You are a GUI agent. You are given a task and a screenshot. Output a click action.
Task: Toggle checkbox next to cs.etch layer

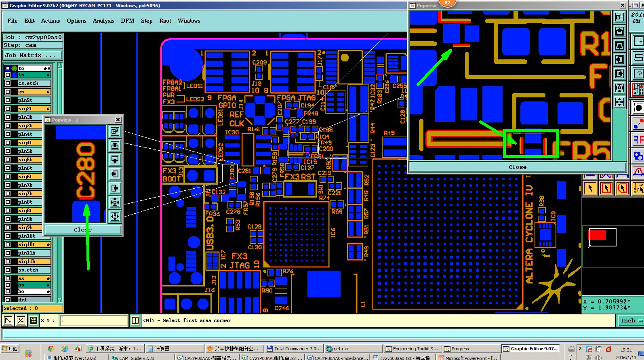point(7,83)
